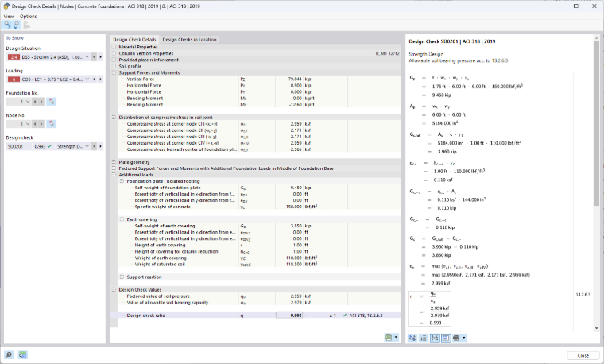Open the Options menu

(x=28, y=17)
